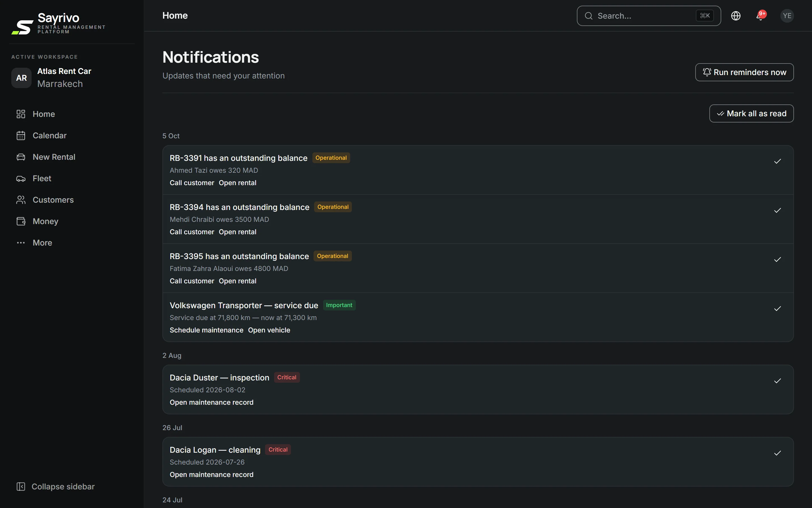Open Fleet in sidebar
Screen dimensions: 812x508
[72, 178]
